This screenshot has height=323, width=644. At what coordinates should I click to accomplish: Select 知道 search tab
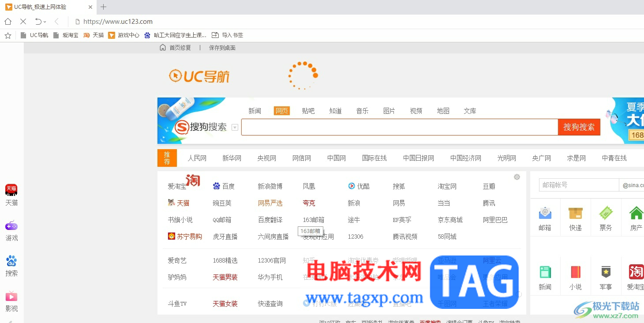335,111
